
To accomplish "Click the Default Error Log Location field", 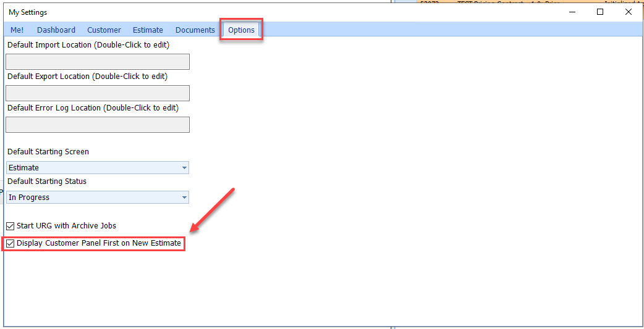I will click(98, 125).
